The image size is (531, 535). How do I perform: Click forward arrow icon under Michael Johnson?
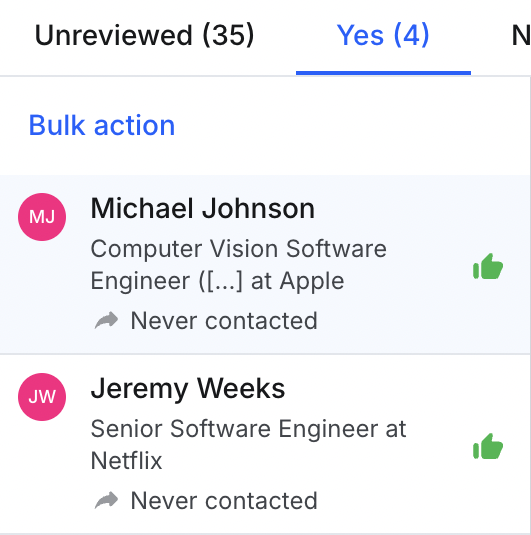[106, 320]
